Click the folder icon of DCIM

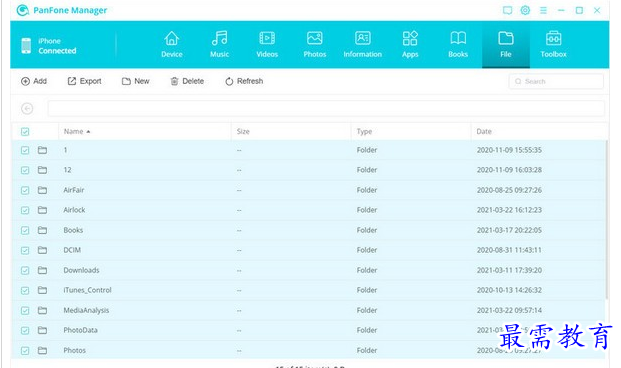tap(42, 250)
